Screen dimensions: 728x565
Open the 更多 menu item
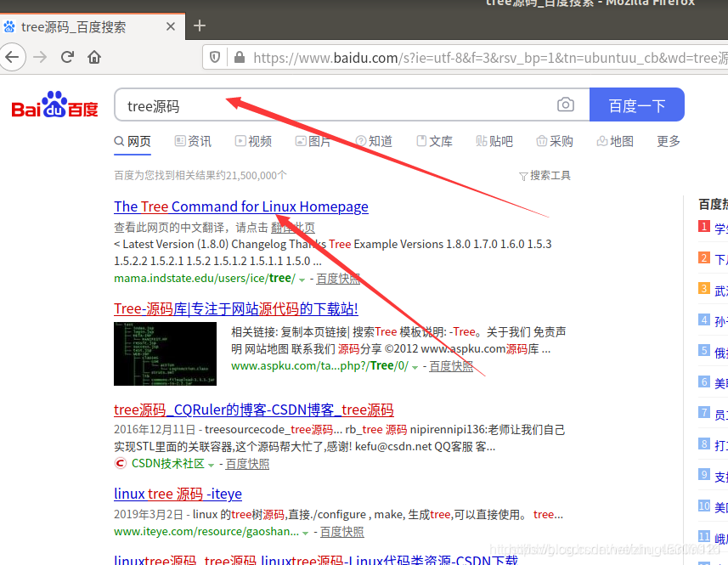[668, 141]
